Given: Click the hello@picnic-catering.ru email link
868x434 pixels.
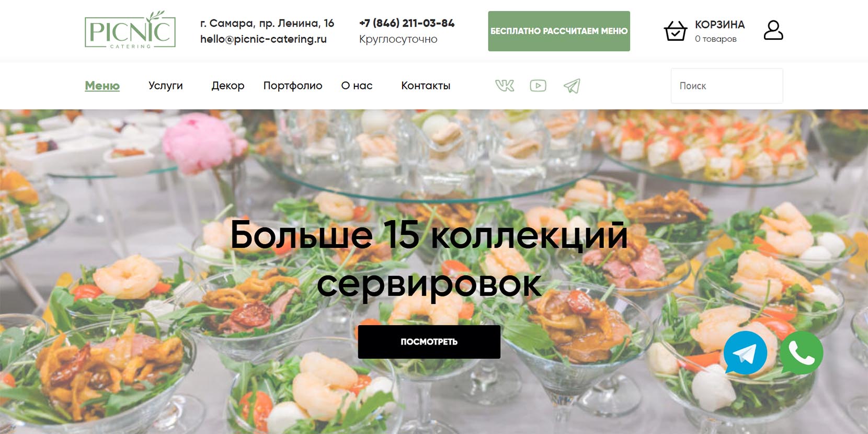Looking at the screenshot, I should pyautogui.click(x=263, y=39).
